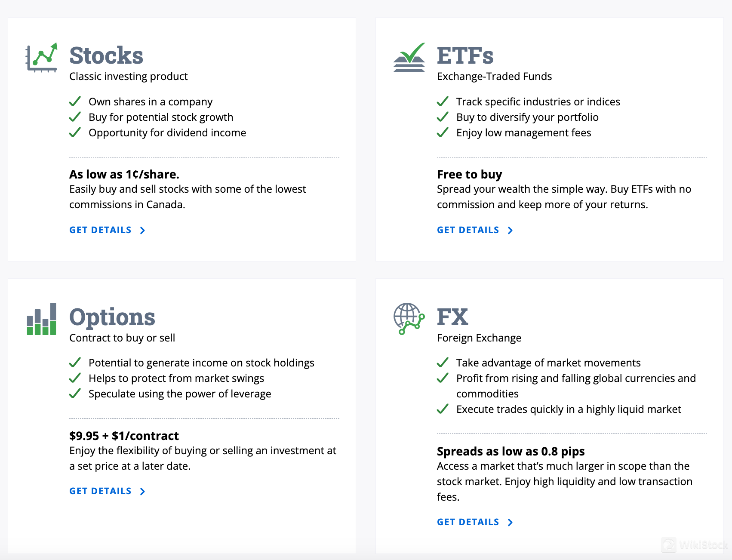The width and height of the screenshot is (732, 560).
Task: Click the checkmark beside 'Take advantage of market movements'
Action: tap(443, 362)
